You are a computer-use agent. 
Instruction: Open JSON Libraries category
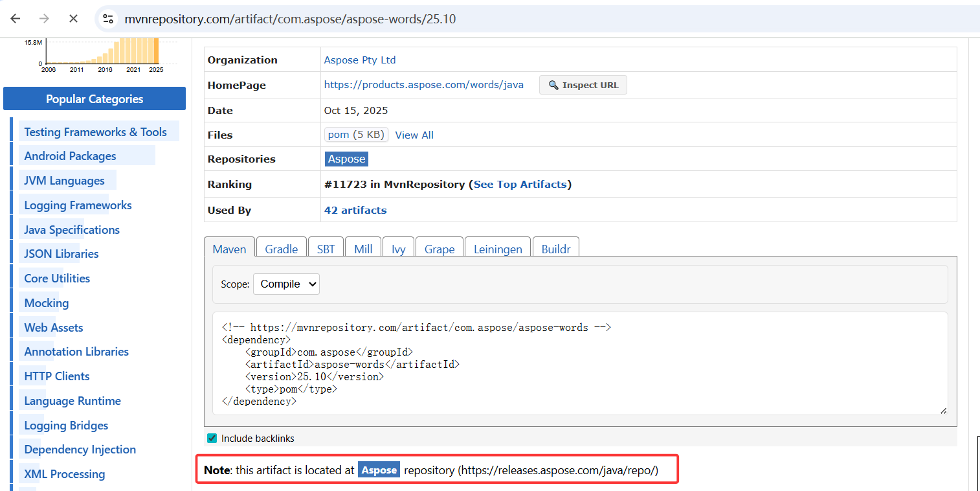coord(61,253)
